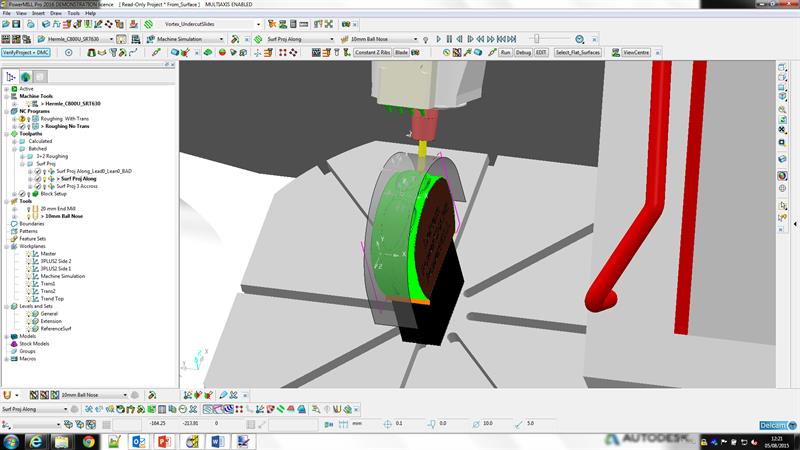
Task: Expand the Workplanes tree node
Action: 7,246
